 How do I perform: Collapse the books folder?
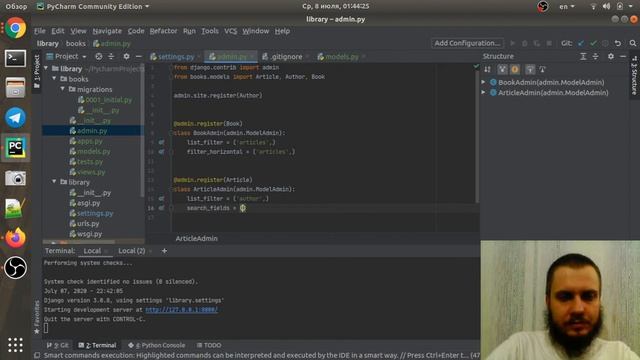[x=54, y=79]
